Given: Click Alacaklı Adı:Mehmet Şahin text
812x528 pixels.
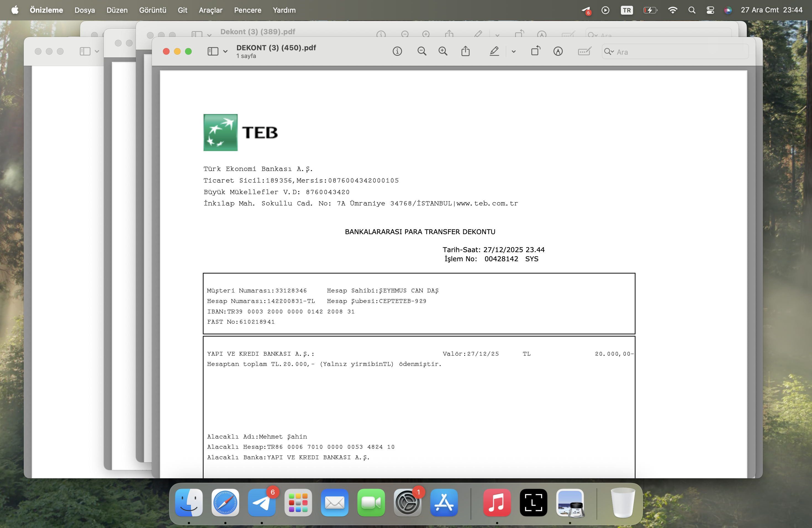Looking at the screenshot, I should click(x=257, y=437).
